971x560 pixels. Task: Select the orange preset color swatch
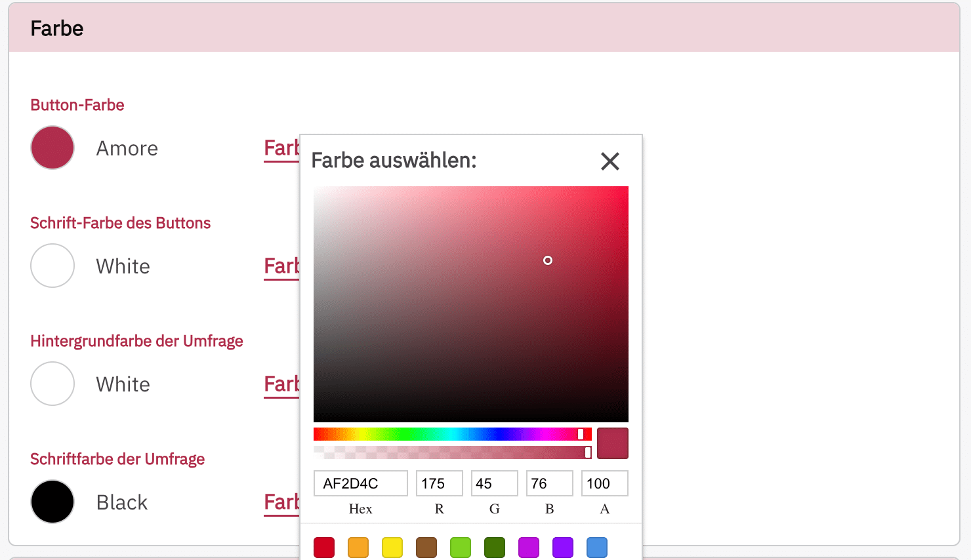(358, 547)
